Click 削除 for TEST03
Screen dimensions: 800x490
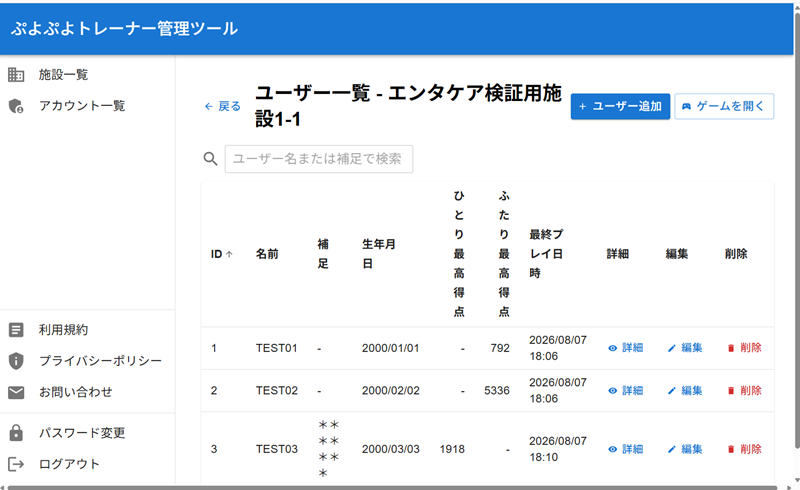coord(744,449)
